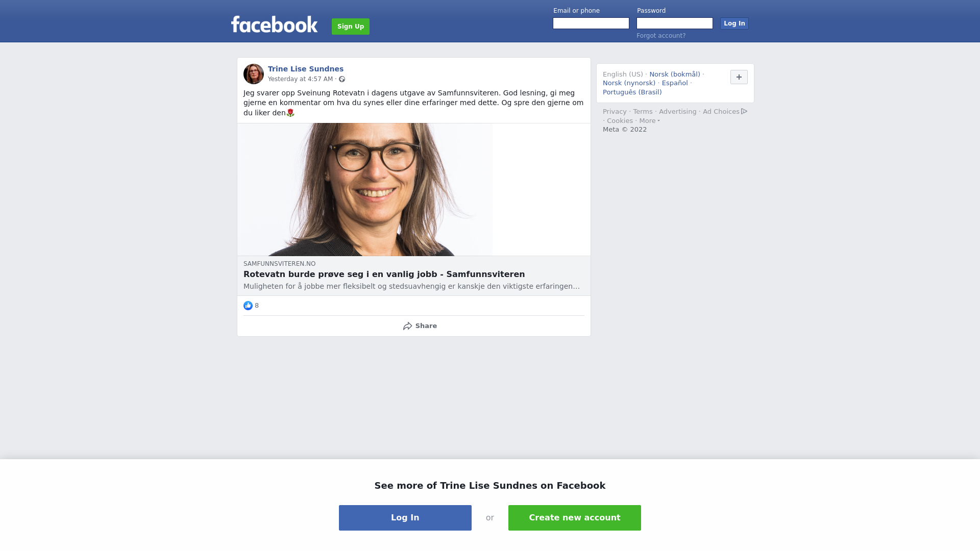Click the header Log In button

point(734,23)
